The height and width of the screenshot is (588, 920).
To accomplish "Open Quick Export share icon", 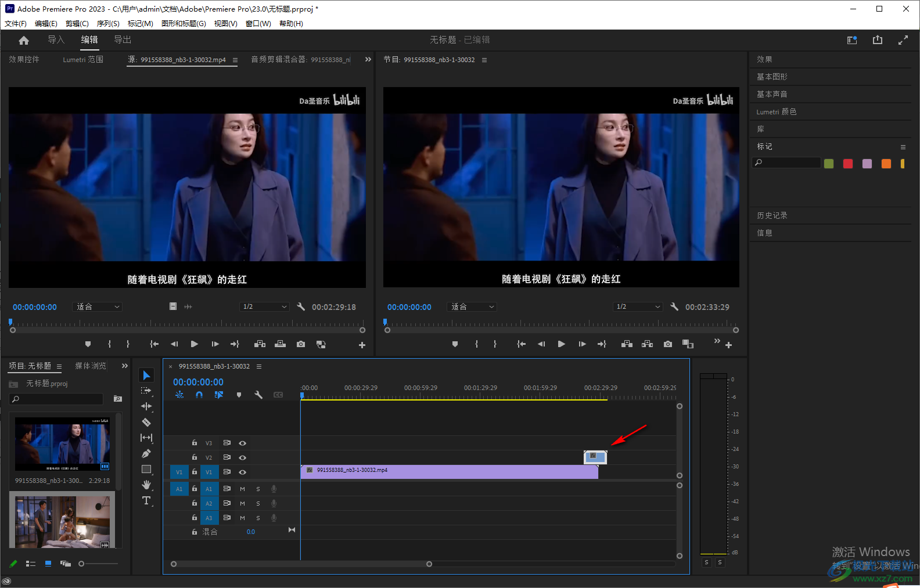I will tap(878, 40).
